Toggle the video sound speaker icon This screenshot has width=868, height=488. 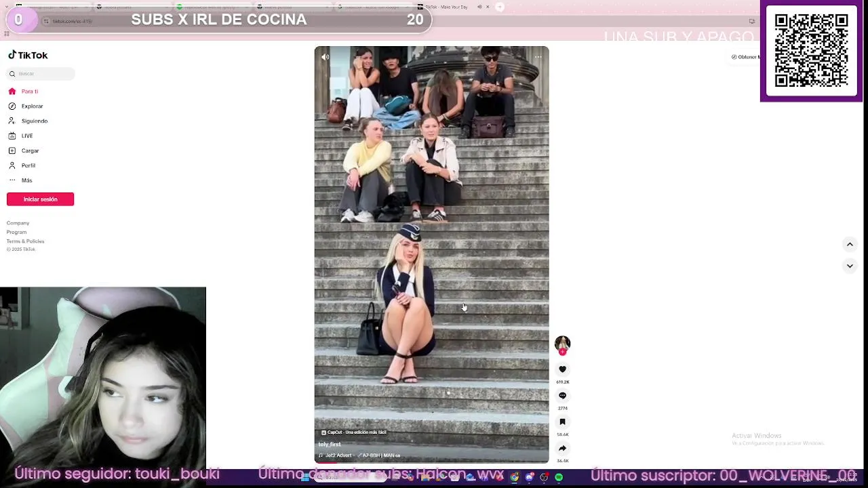(x=325, y=57)
